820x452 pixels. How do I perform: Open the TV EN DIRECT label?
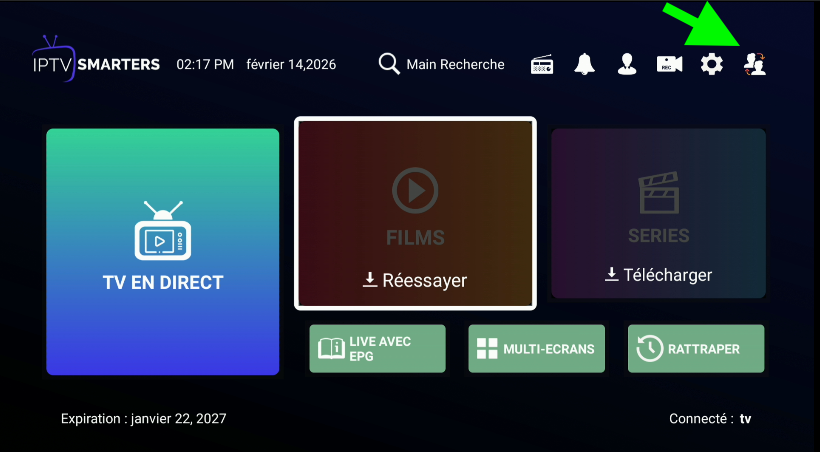[163, 283]
